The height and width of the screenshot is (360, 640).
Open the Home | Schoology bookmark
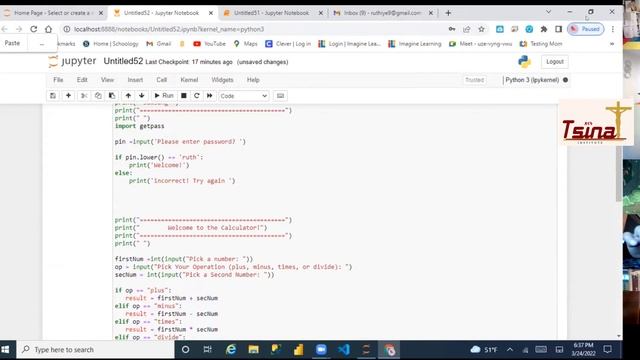coord(111,44)
